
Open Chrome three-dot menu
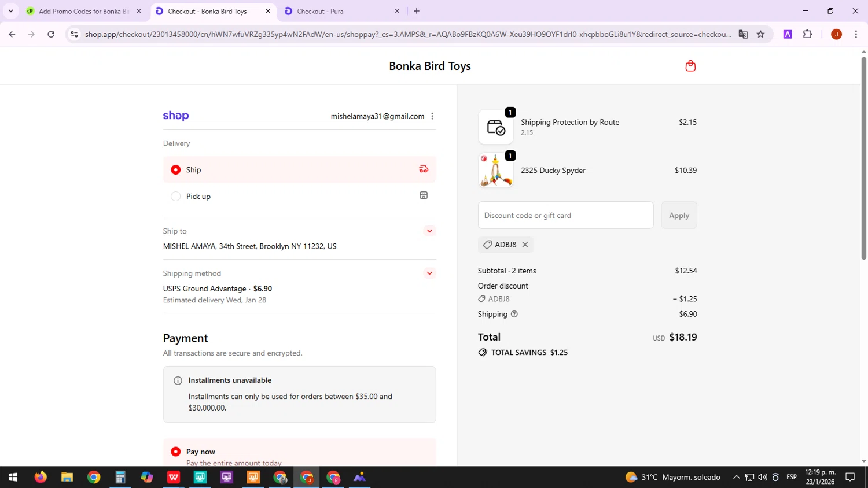click(856, 34)
